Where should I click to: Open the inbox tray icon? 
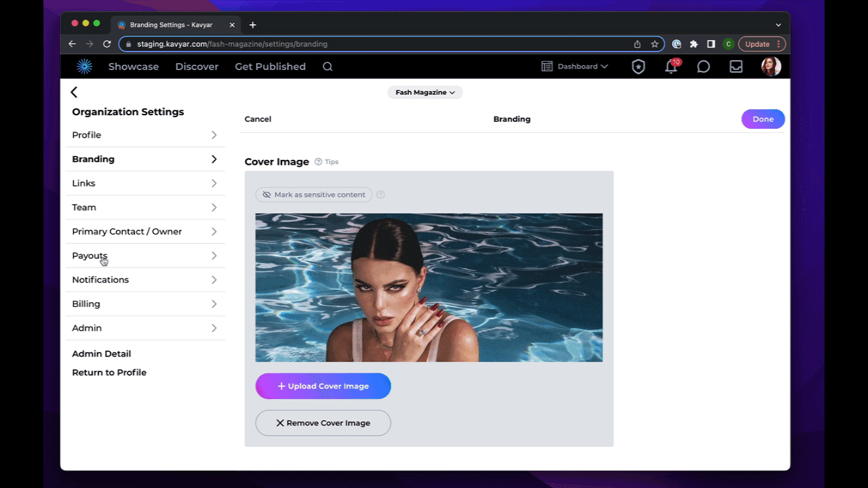(736, 66)
